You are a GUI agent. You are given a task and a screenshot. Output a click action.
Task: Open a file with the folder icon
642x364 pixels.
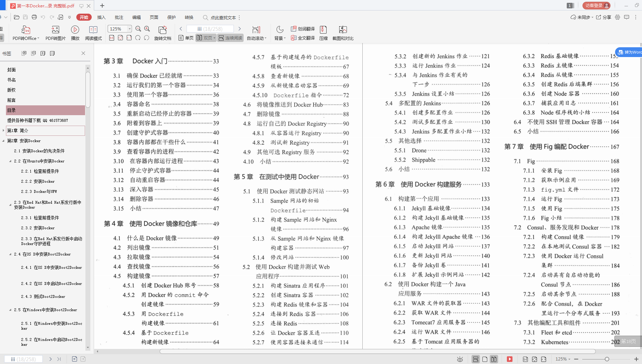click(16, 17)
